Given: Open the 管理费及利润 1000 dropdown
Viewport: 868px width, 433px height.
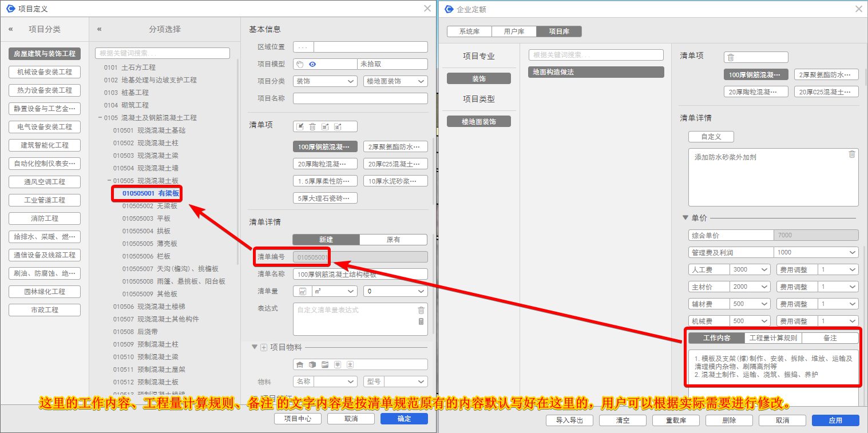Looking at the screenshot, I should (x=816, y=252).
